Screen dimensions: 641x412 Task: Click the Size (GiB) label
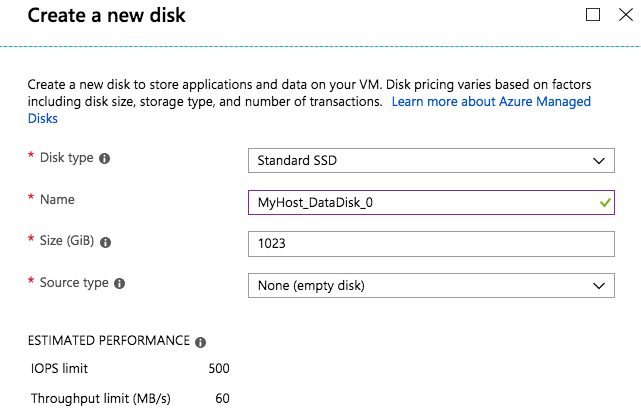coord(67,241)
